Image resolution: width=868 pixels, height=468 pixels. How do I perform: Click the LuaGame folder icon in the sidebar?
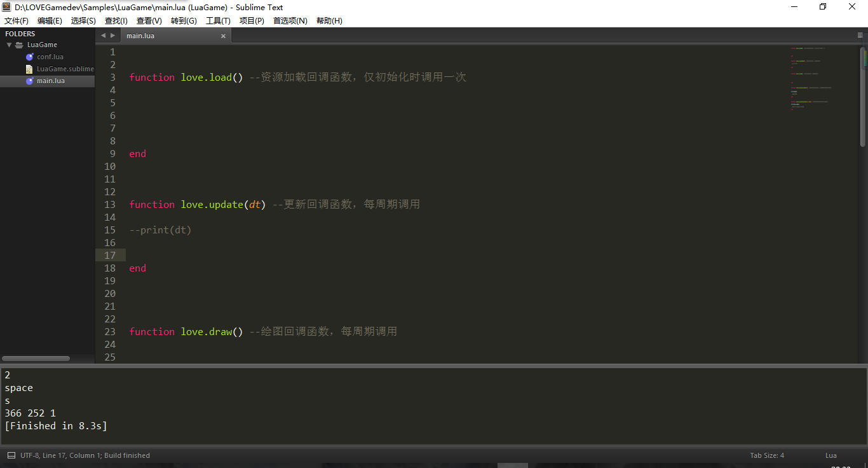[x=19, y=45]
